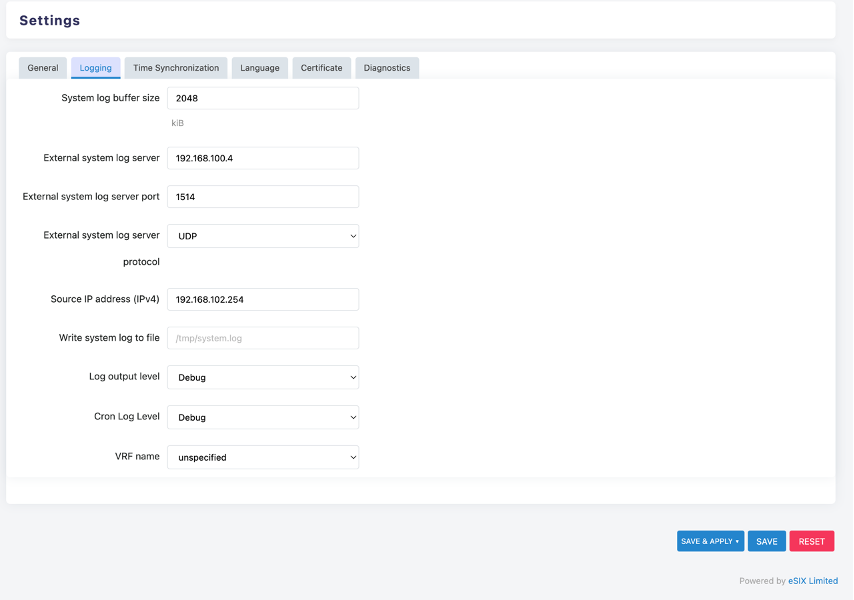
Task: Focus the syslog server port field
Action: coord(263,196)
